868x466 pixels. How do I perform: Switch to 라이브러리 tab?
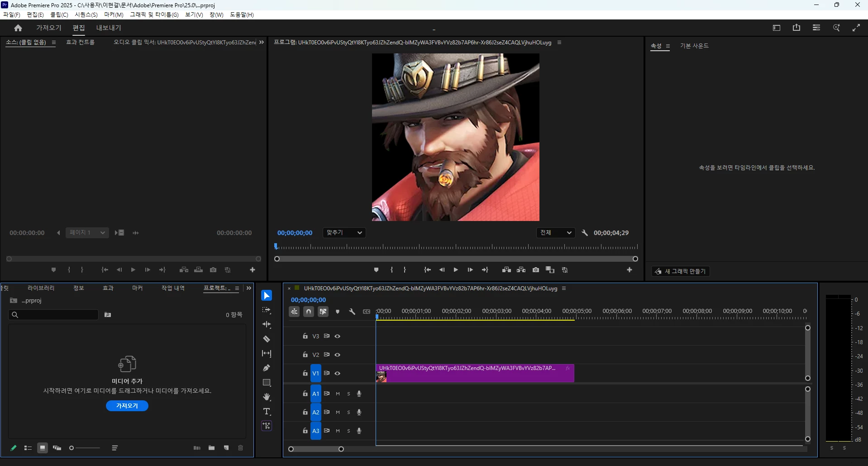pos(41,288)
